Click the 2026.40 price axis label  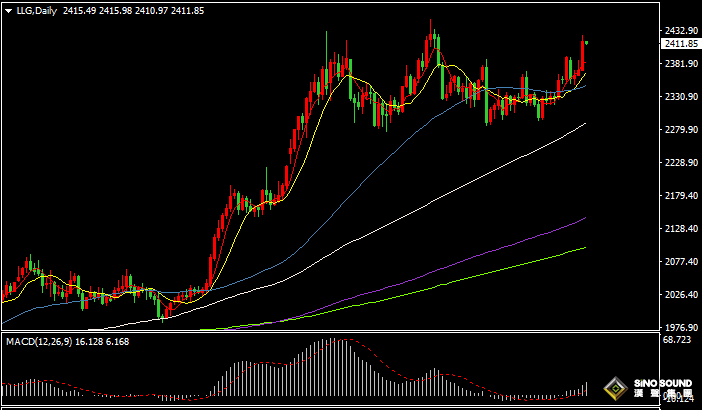coord(680,295)
